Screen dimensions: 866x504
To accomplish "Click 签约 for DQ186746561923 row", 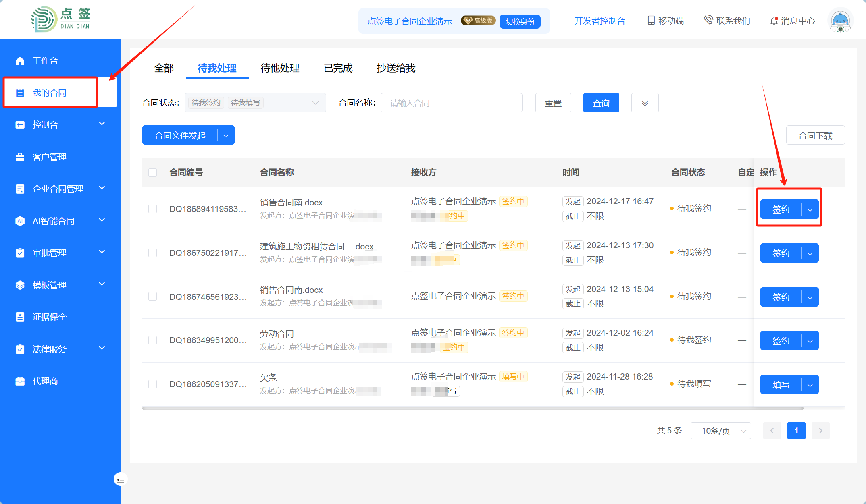I will point(781,297).
